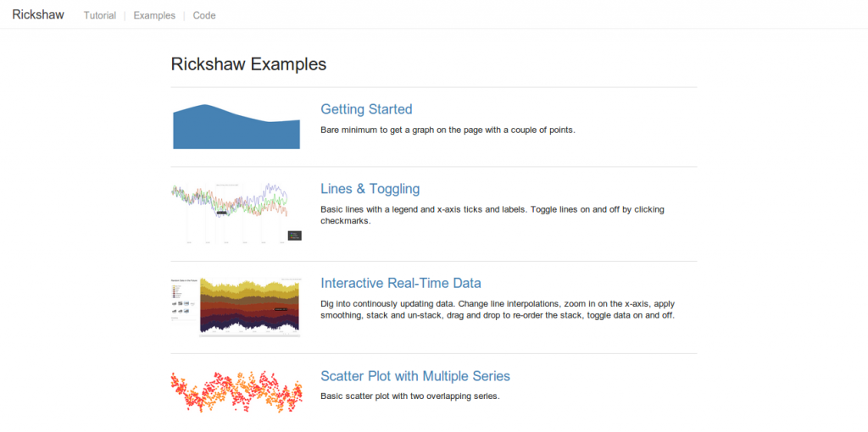This screenshot has width=868, height=432.
Task: Open the Getting Started example title
Action: [x=366, y=109]
